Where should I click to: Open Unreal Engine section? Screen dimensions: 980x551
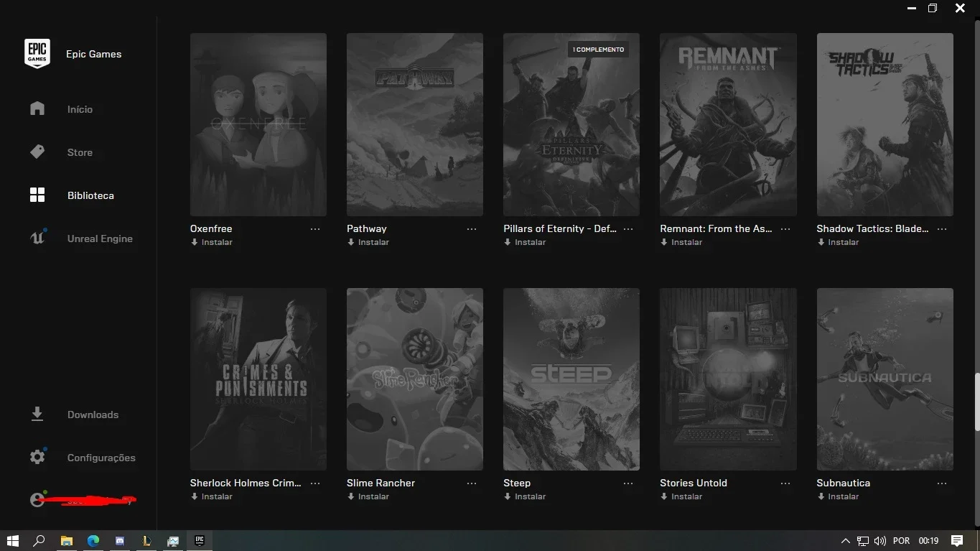click(x=100, y=239)
